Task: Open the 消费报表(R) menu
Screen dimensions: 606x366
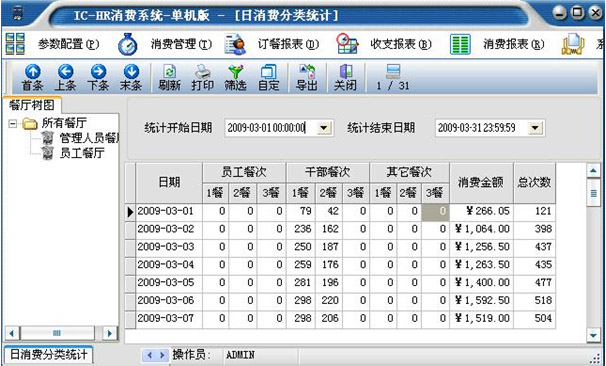Action: point(514,44)
